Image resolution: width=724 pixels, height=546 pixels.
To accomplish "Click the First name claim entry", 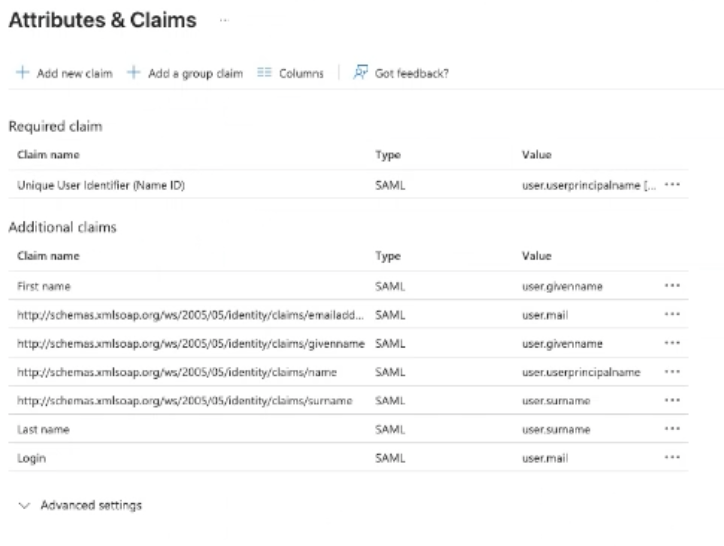I will click(x=41, y=285).
